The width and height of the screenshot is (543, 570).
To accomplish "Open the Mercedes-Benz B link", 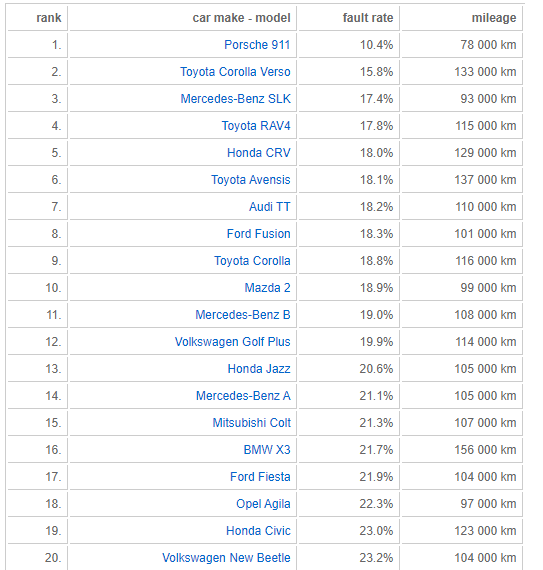I will tap(243, 314).
